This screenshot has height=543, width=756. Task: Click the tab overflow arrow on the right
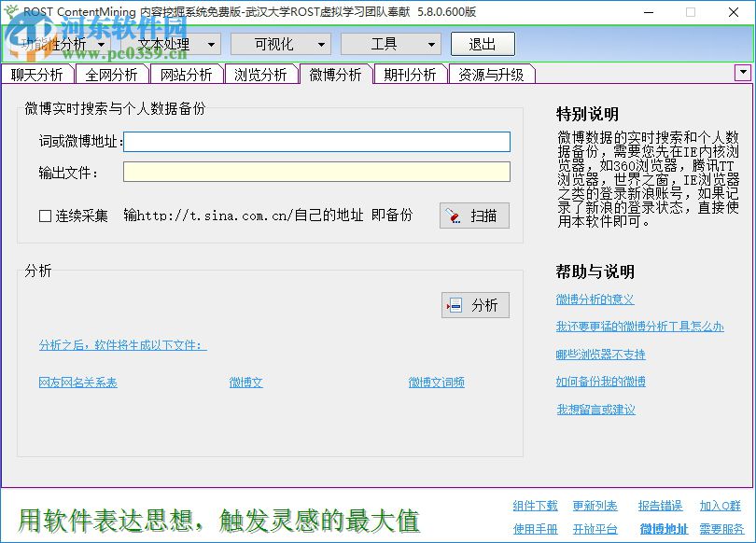742,73
